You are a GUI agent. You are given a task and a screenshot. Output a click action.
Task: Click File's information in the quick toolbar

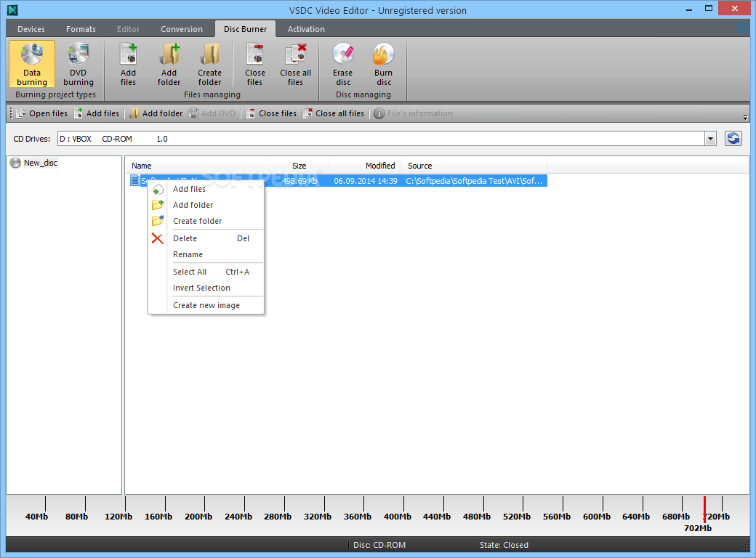(414, 113)
